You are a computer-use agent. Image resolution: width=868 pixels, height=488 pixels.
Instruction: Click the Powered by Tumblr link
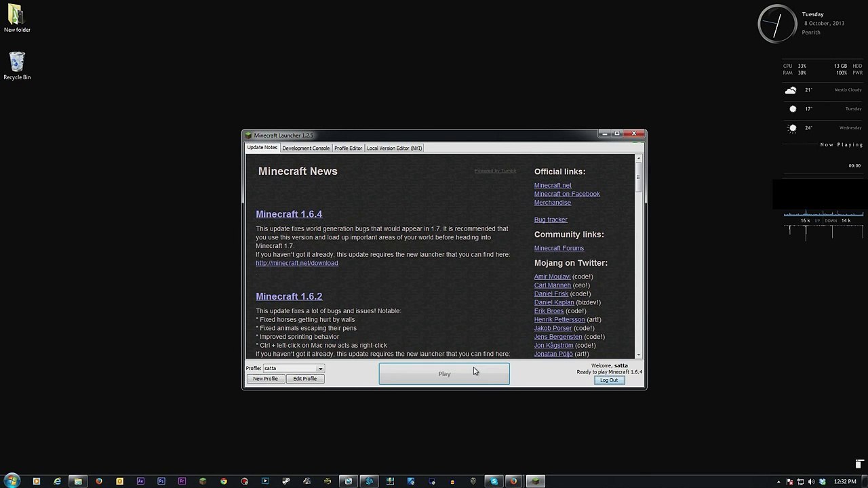pyautogui.click(x=495, y=171)
